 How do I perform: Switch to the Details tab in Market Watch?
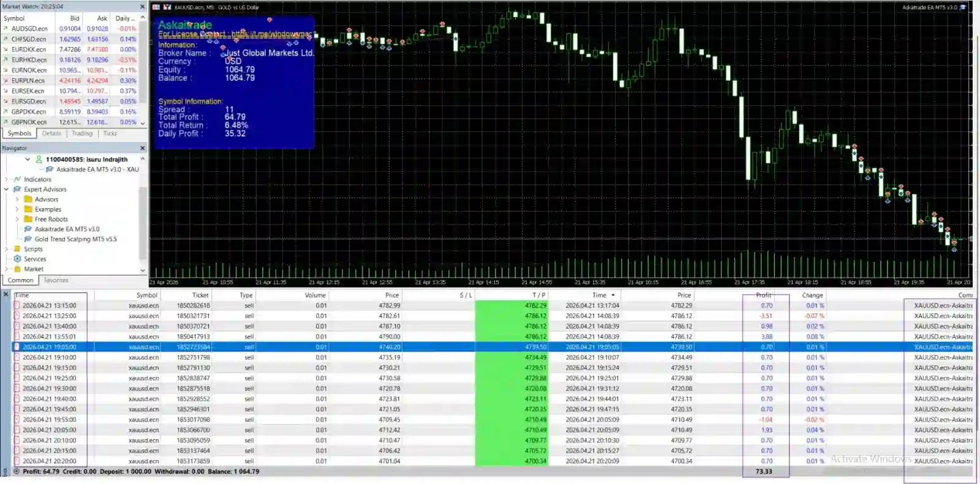(51, 133)
